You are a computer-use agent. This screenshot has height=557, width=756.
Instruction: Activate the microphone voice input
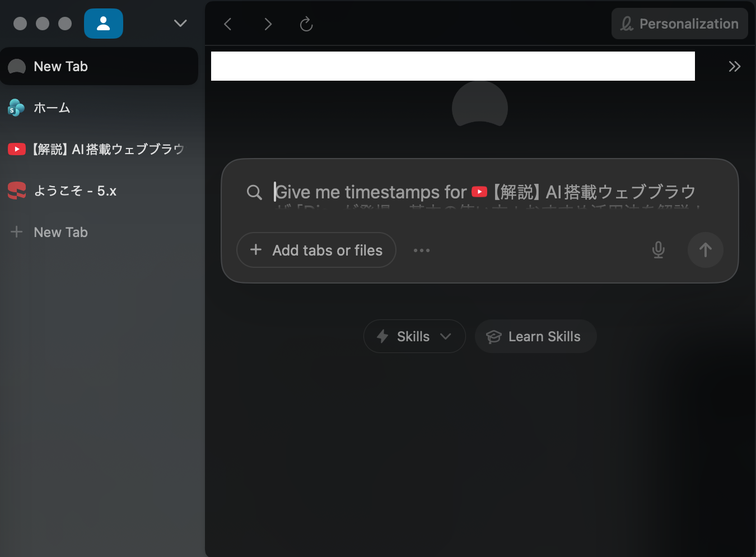pyautogui.click(x=658, y=250)
